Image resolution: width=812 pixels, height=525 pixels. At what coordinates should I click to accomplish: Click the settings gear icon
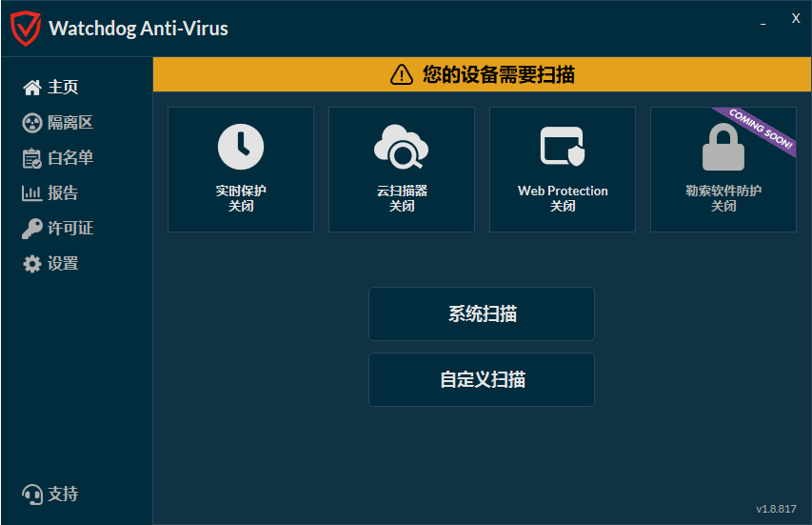[x=32, y=264]
